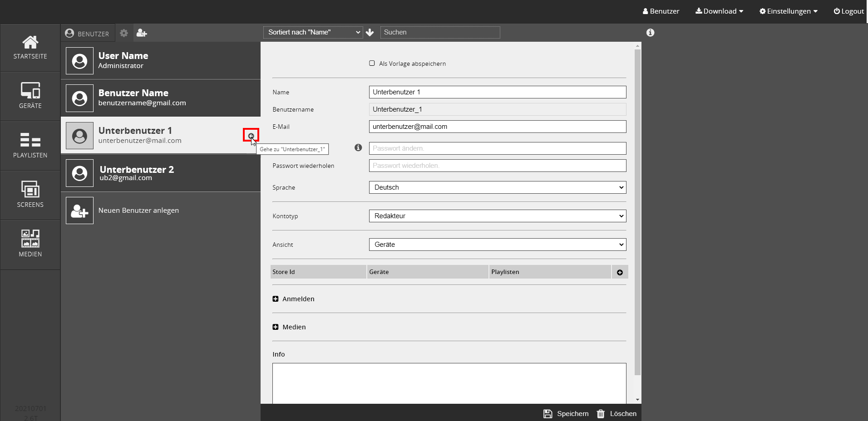Open the Download menu in top bar
This screenshot has height=421, width=868.
pos(719,11)
